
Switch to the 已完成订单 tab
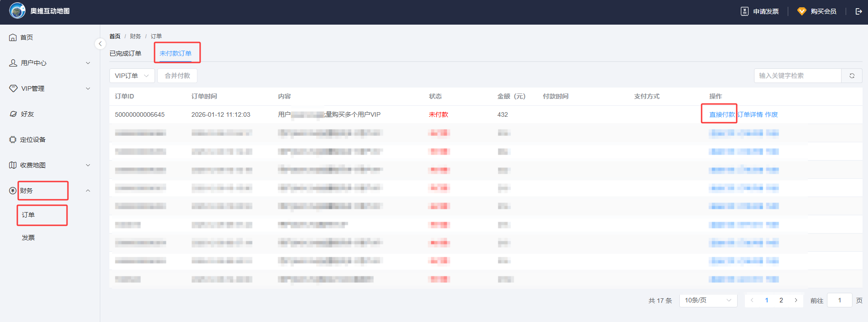point(125,53)
